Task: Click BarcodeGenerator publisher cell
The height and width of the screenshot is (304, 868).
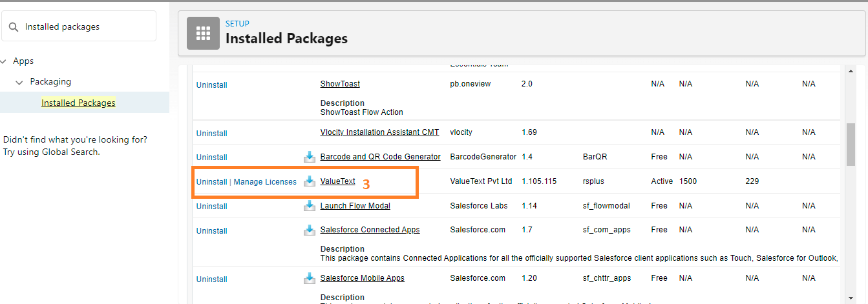Action: point(483,157)
